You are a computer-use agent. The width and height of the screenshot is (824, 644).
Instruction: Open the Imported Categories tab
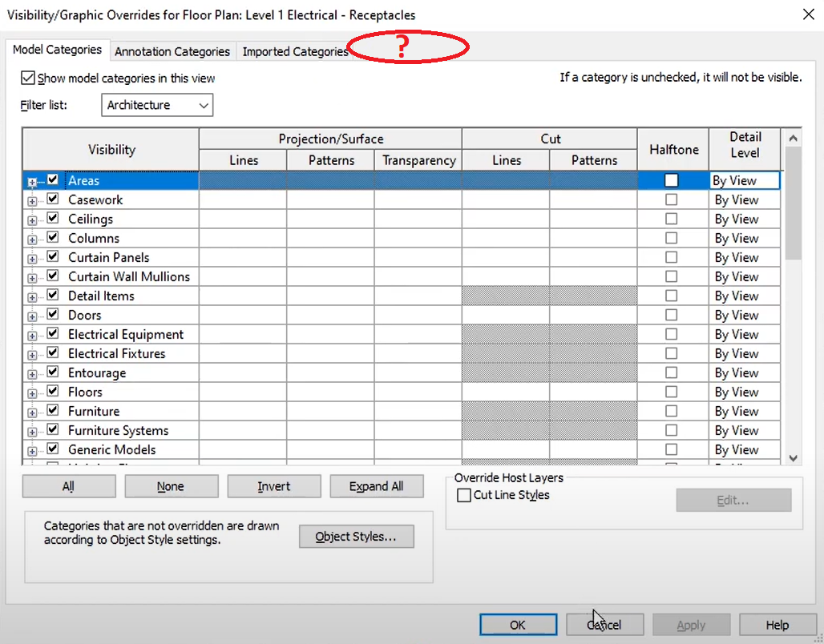[295, 51]
